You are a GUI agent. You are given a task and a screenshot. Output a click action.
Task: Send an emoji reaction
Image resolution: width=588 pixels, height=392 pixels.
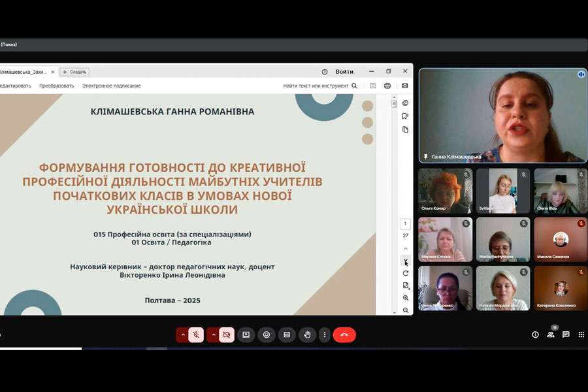pyautogui.click(x=267, y=335)
